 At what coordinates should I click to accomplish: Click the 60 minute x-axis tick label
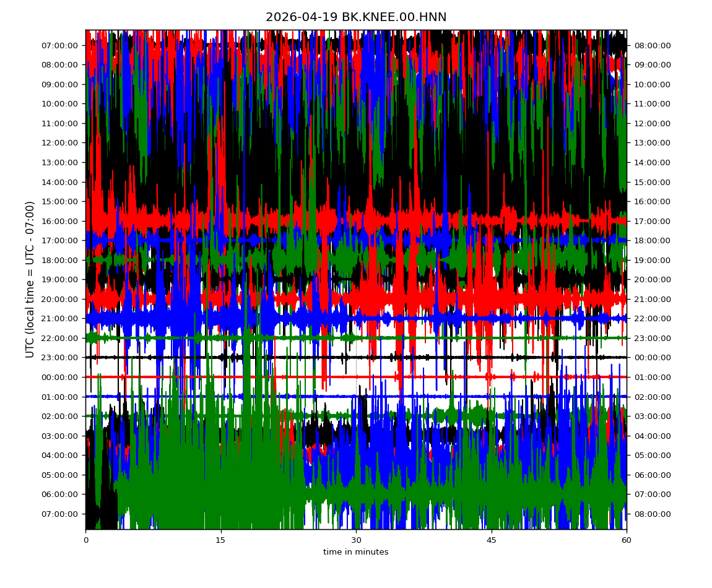627,540
